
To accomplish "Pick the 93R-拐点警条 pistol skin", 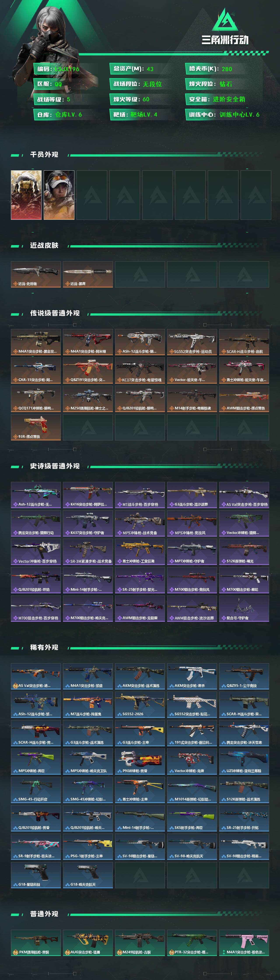I will [x=36, y=427].
